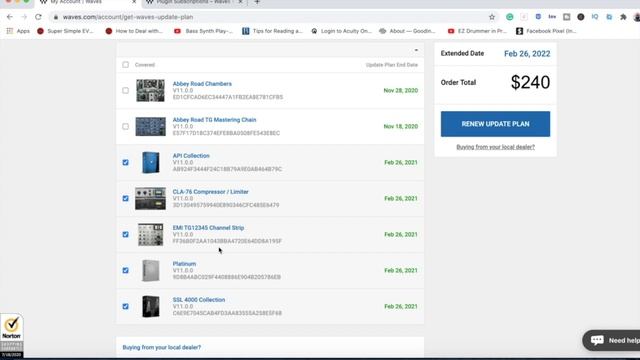The image size is (640, 360).
Task: Click Buying from your local dealer under Renew button
Action: point(495,147)
